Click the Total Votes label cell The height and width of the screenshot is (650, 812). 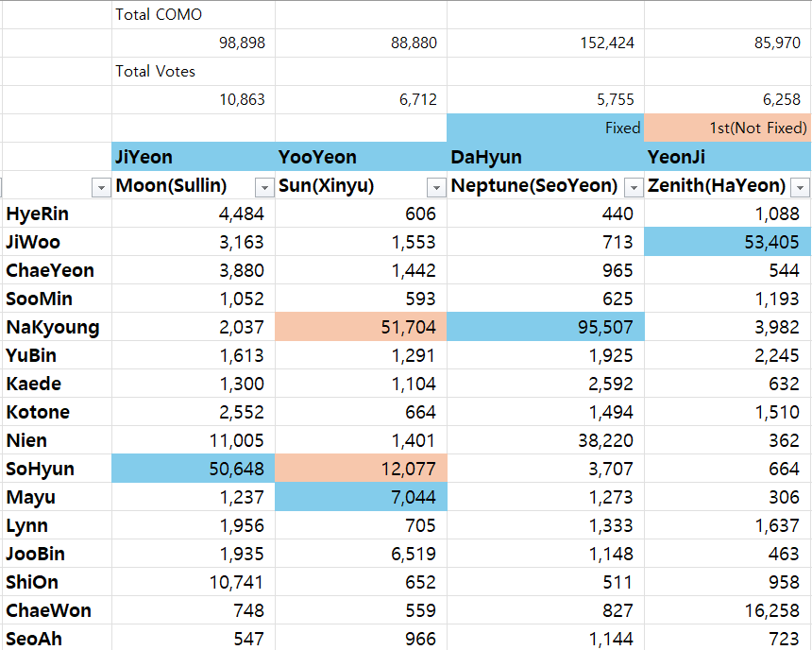(x=193, y=71)
